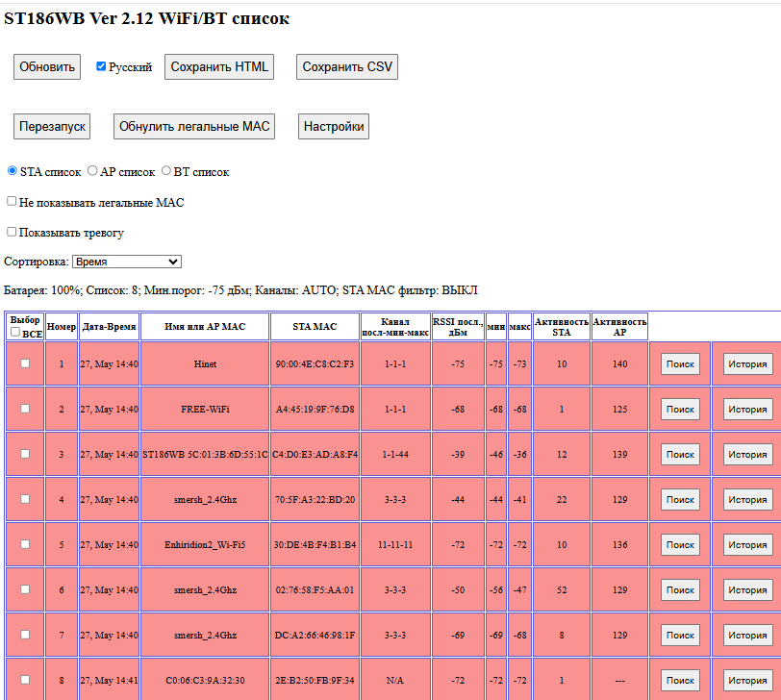
Task: Enable Не показывать легальные MAC checkbox
Action: click(12, 202)
